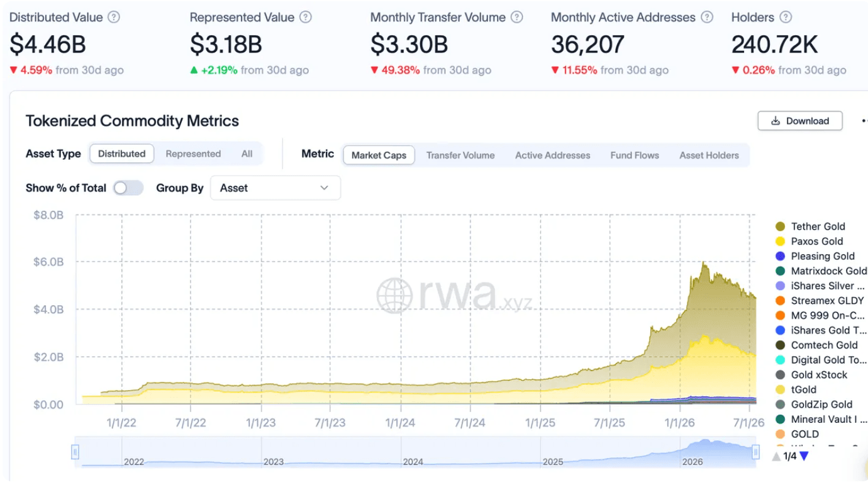Screen dimensions: 868x497
Task: Select All asset type option
Action: coord(247,154)
